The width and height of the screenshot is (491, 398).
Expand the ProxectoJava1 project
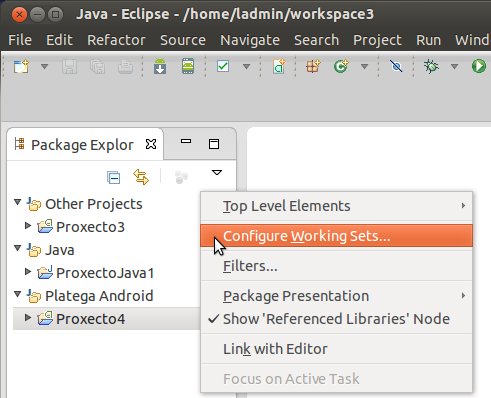tap(28, 272)
